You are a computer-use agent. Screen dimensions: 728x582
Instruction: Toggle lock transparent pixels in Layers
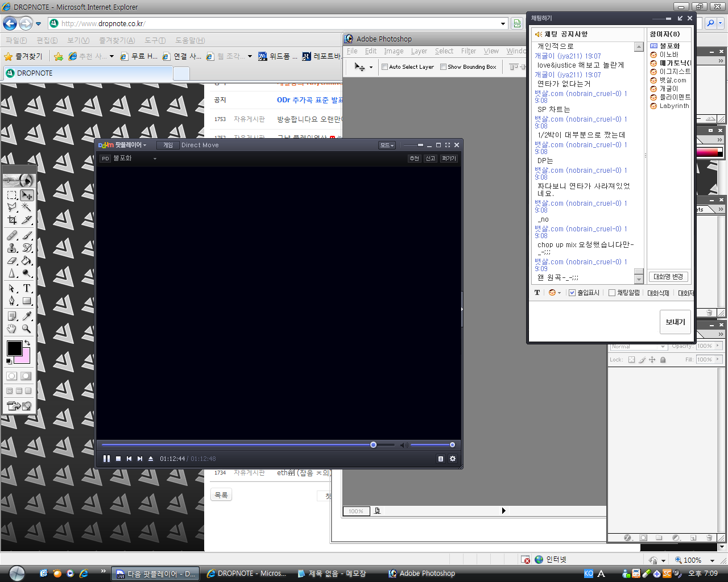coord(631,360)
